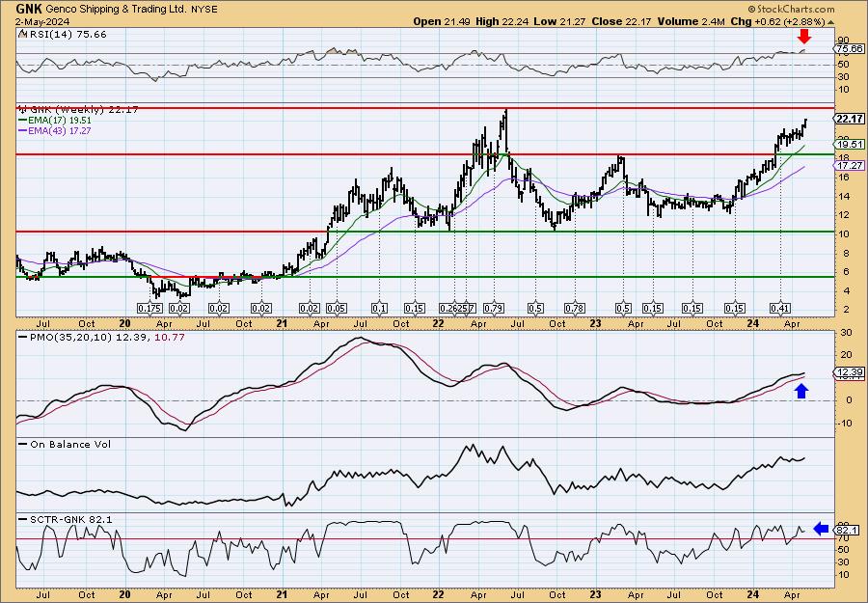The image size is (868, 603).
Task: Click the 0.175 dividend marker
Action: 149,308
